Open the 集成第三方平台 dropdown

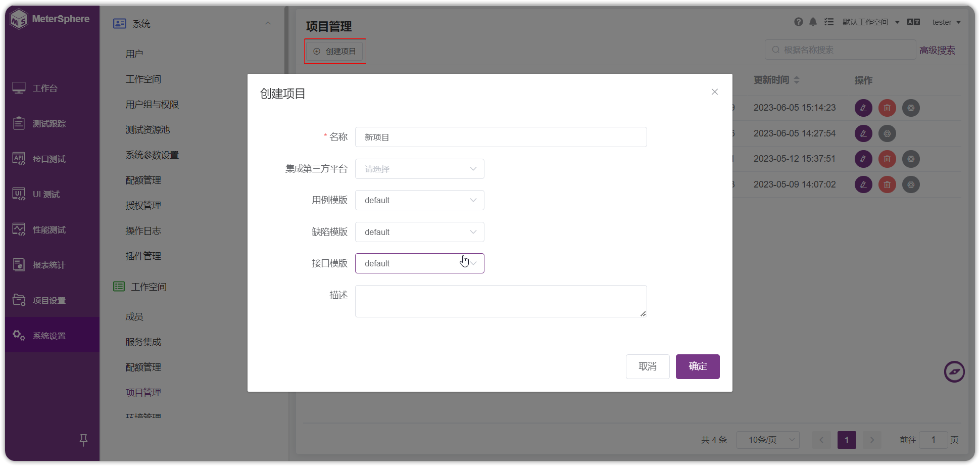click(420, 169)
